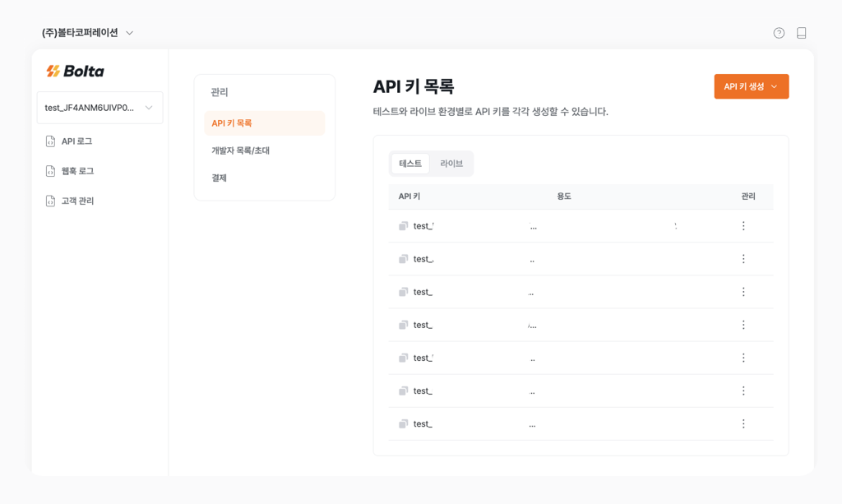Copy the API key in the fourth table row
Screen dimensions: 842x504
pos(403,326)
